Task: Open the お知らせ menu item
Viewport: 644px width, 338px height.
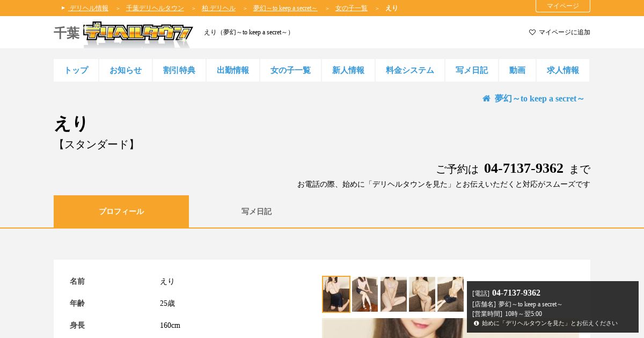Action: point(126,70)
